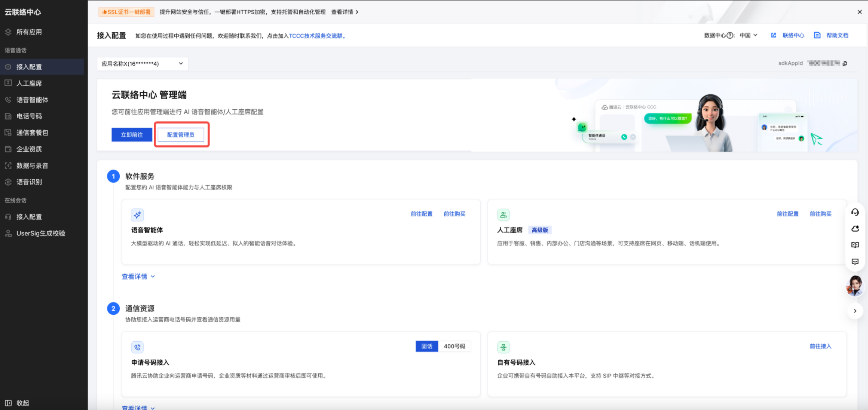Viewport: 868px width, 410px height.
Task: Click the 数据与录音 sidebar icon
Action: [9, 165]
